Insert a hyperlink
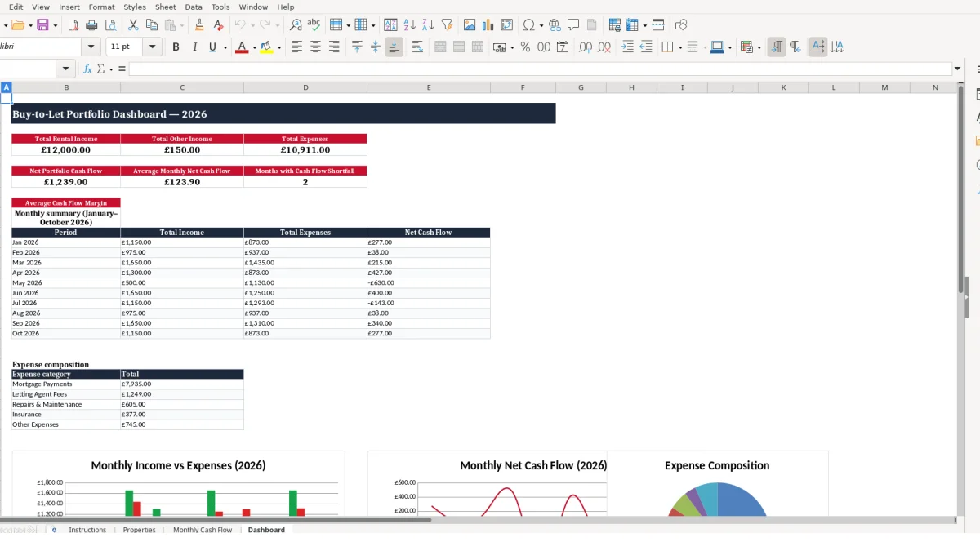The height and width of the screenshot is (551, 980). [x=555, y=25]
